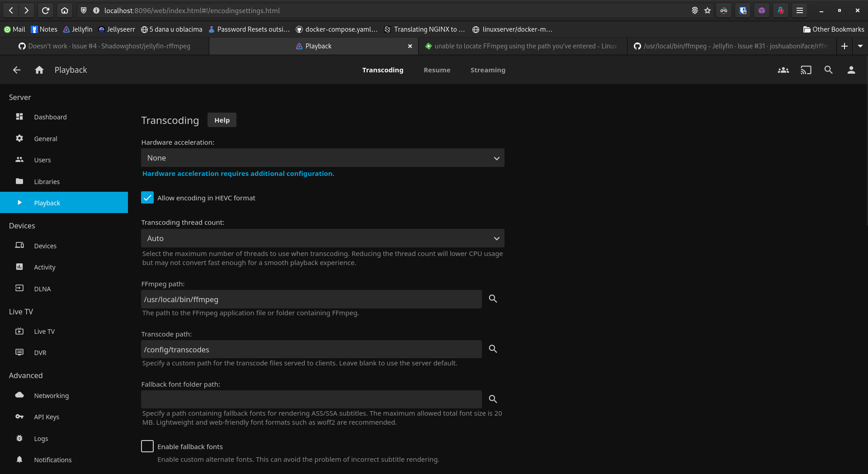The image size is (868, 474).
Task: Enable fallback fonts
Action: [147, 446]
